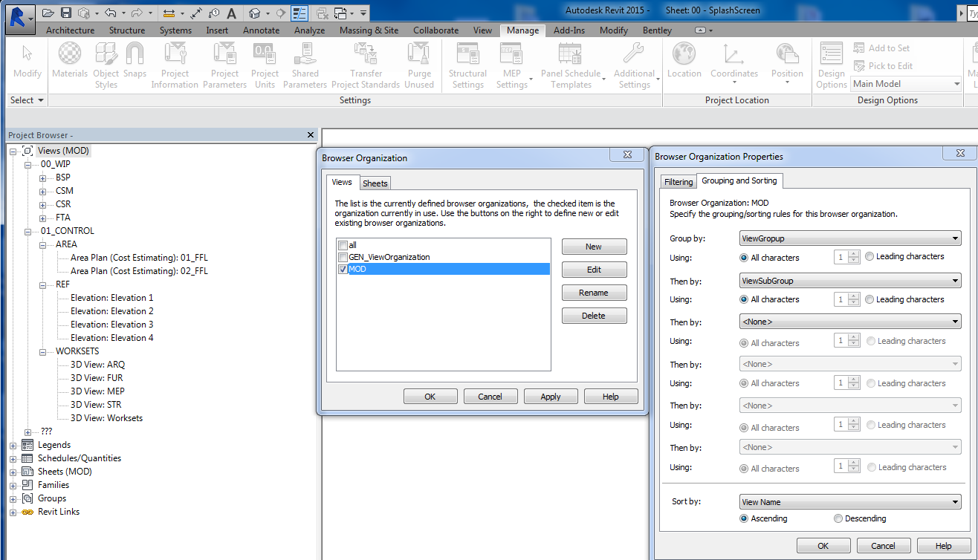Open Object Styles
Viewport: 978px width, 560px height.
click(x=106, y=65)
